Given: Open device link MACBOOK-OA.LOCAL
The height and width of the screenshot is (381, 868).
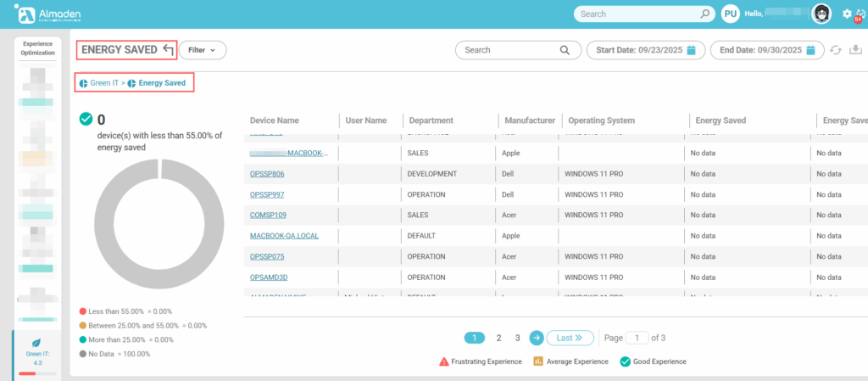Looking at the screenshot, I should [284, 235].
